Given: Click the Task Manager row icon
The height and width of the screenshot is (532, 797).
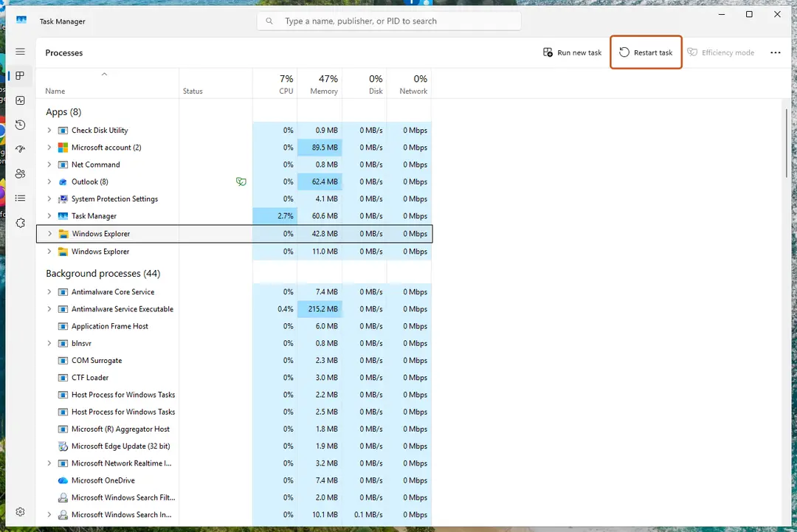Looking at the screenshot, I should [x=63, y=216].
